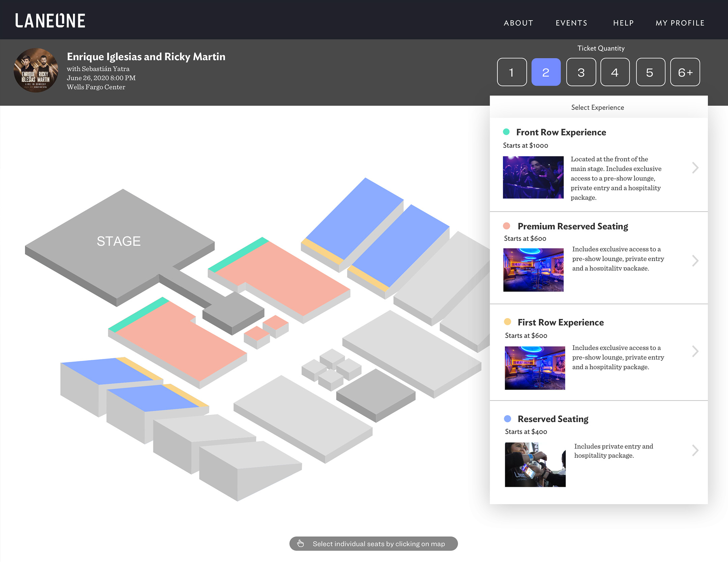Click the Enrique Iglesias Ricky Martin event image
Image resolution: width=728 pixels, height=562 pixels.
[36, 70]
